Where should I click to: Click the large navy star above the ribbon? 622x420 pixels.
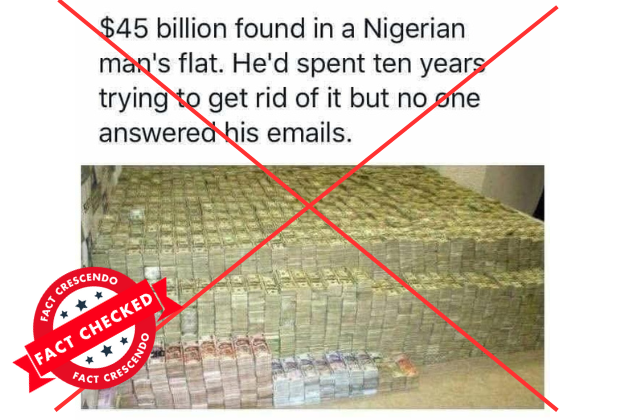pos(81,305)
